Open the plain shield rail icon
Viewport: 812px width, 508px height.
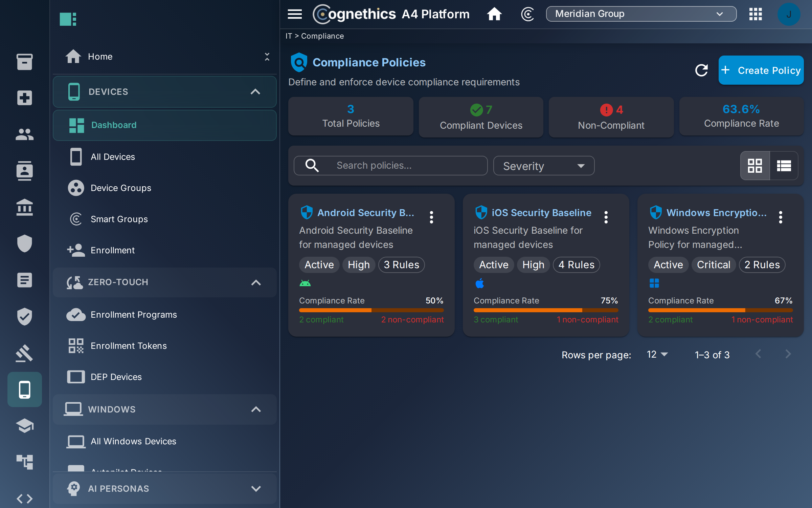(x=25, y=244)
